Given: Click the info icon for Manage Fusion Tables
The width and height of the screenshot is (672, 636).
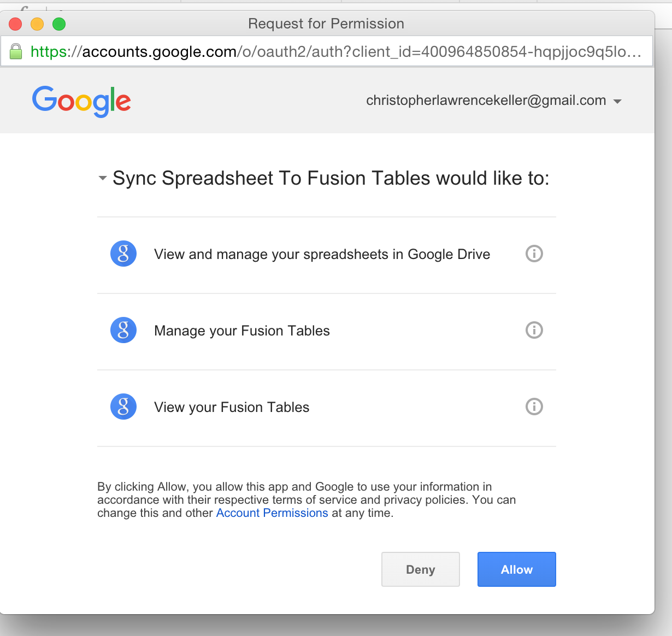Looking at the screenshot, I should [x=534, y=330].
